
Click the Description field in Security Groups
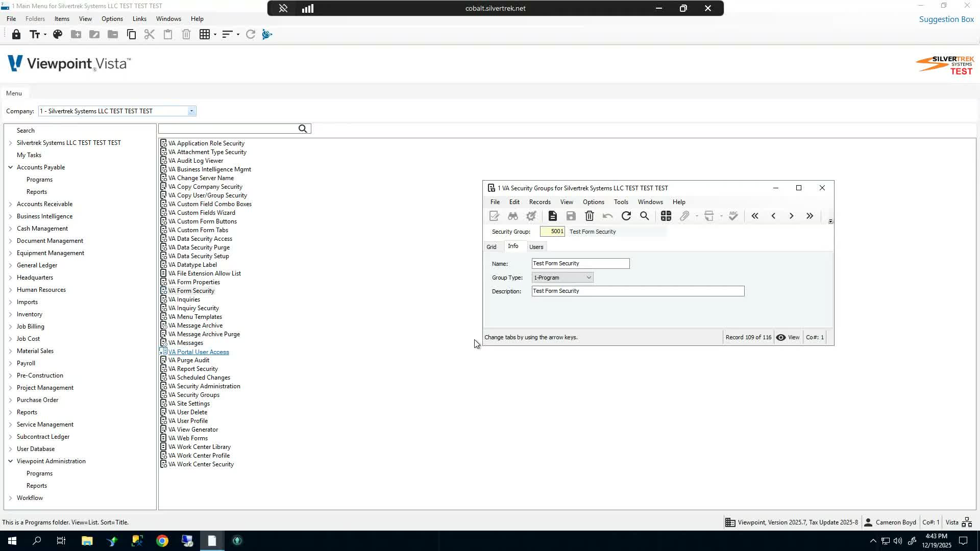tap(638, 291)
